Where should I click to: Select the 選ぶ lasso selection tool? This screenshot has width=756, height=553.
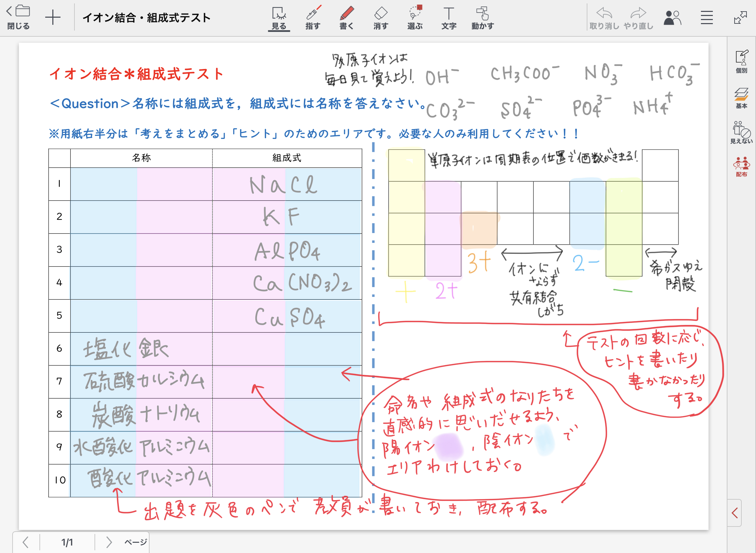(415, 18)
